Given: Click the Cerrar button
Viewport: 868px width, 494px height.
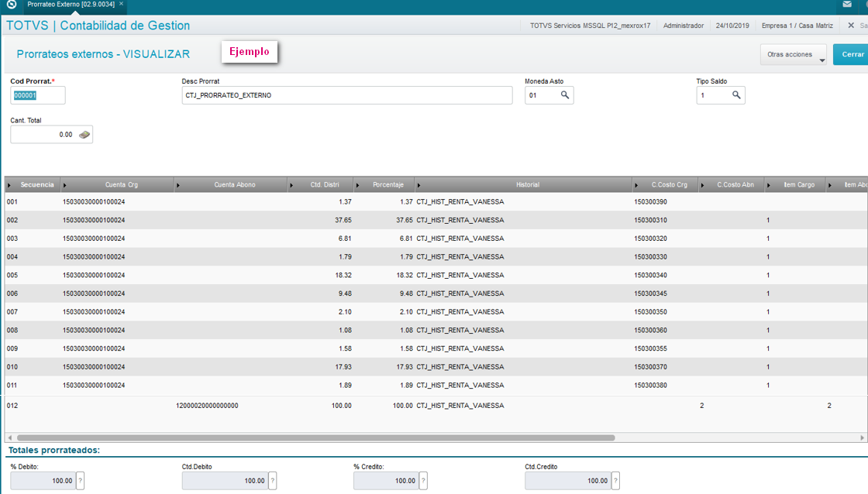Looking at the screenshot, I should pyautogui.click(x=852, y=54).
